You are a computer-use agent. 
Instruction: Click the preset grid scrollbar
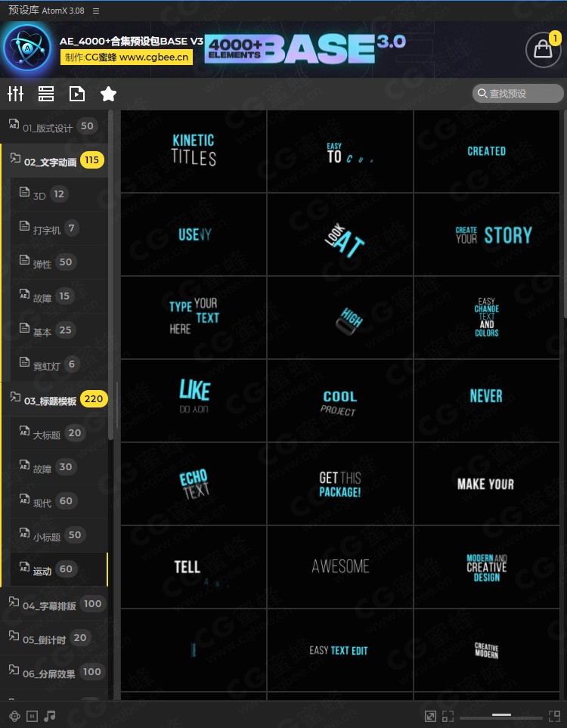click(565, 214)
